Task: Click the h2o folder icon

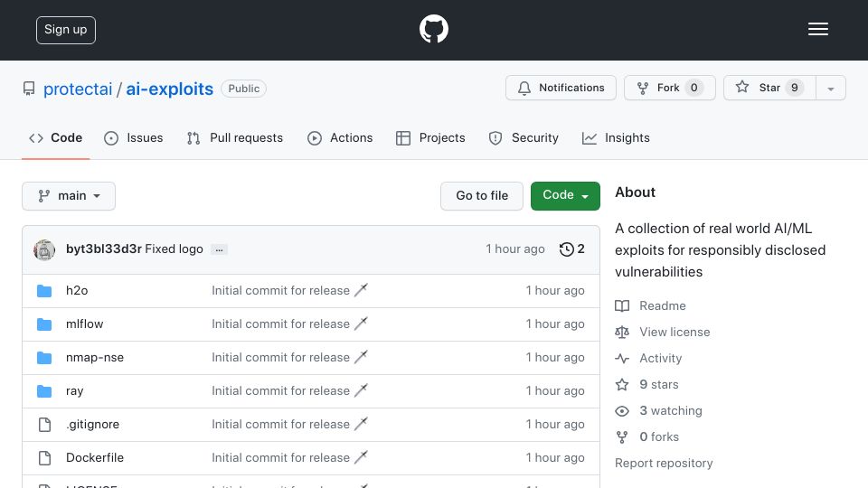Action: [44, 290]
